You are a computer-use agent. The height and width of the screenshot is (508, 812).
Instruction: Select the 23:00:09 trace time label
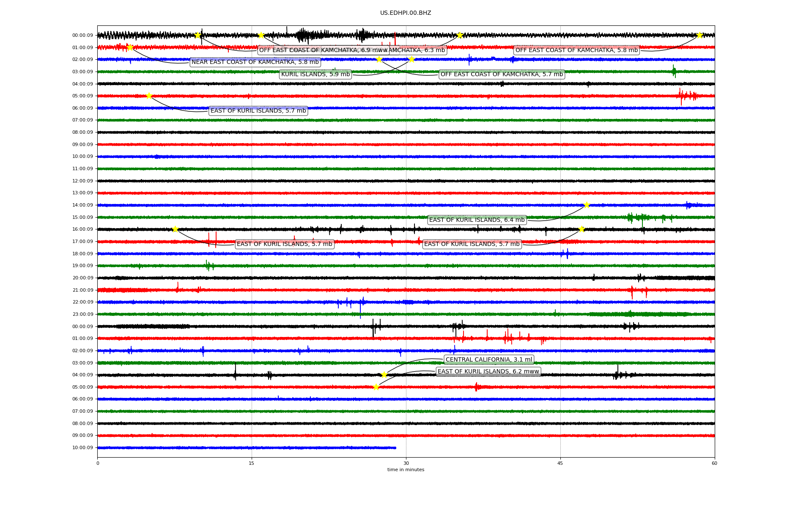pos(82,315)
